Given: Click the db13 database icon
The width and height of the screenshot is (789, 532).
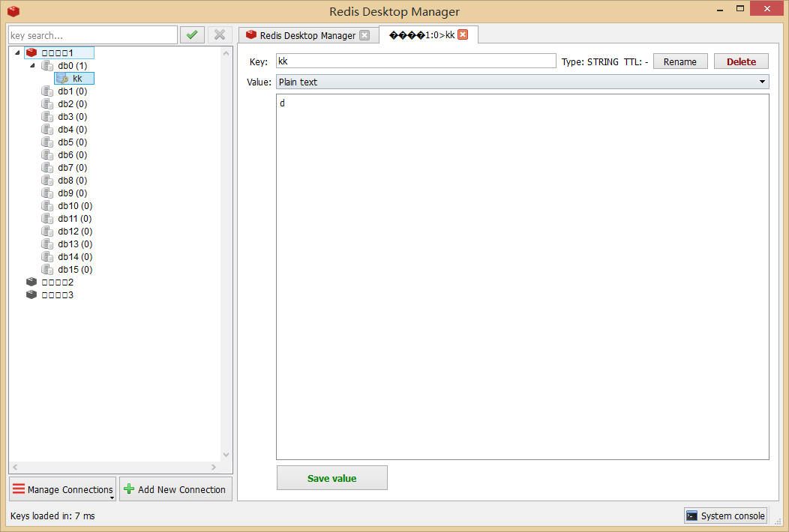Looking at the screenshot, I should pos(47,244).
